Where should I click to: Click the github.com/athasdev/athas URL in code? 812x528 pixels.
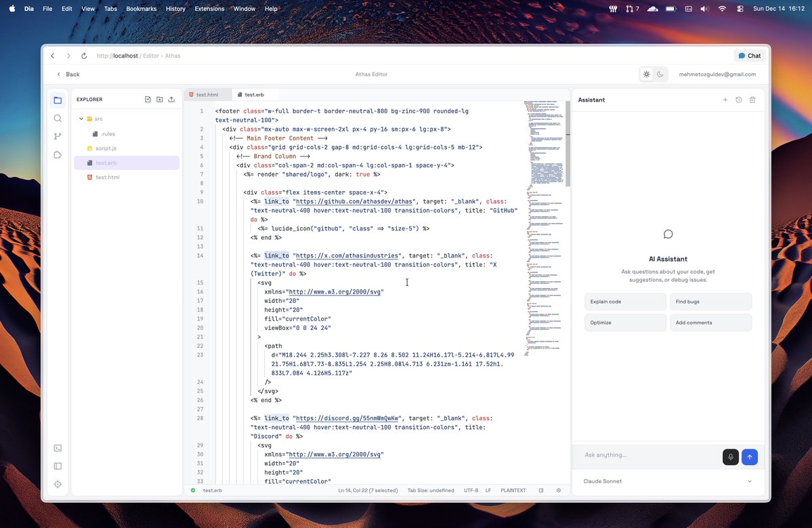(354, 201)
